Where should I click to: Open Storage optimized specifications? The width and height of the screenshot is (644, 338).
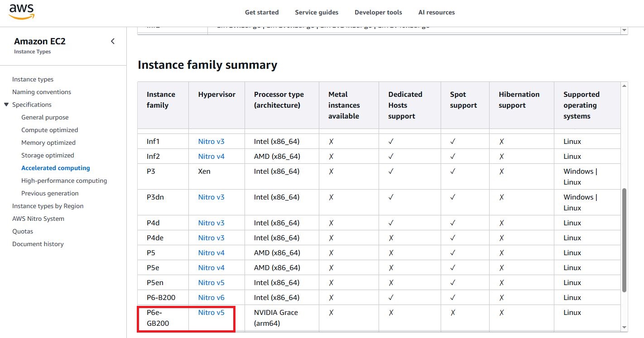point(48,155)
